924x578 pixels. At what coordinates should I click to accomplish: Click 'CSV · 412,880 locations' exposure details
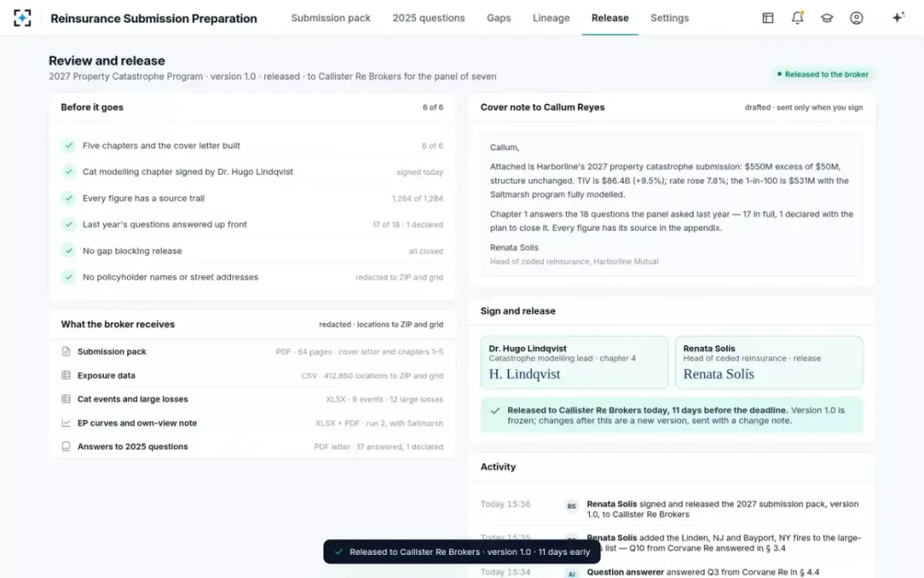[x=372, y=376]
